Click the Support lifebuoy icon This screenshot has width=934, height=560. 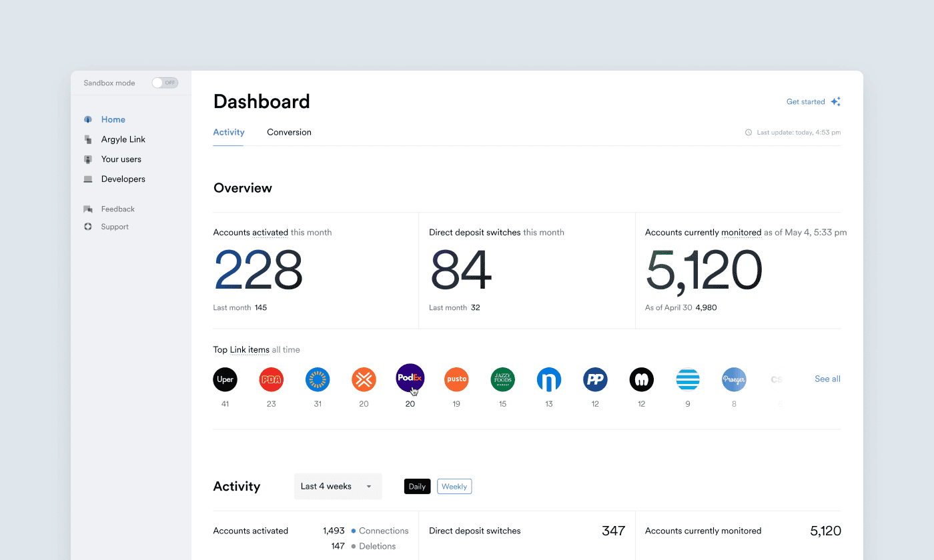(87, 227)
